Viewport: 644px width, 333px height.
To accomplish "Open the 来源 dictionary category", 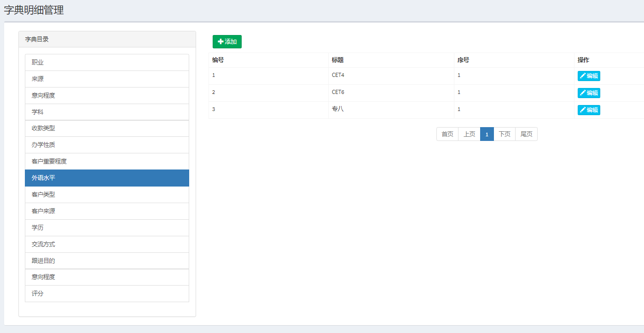I will click(107, 79).
